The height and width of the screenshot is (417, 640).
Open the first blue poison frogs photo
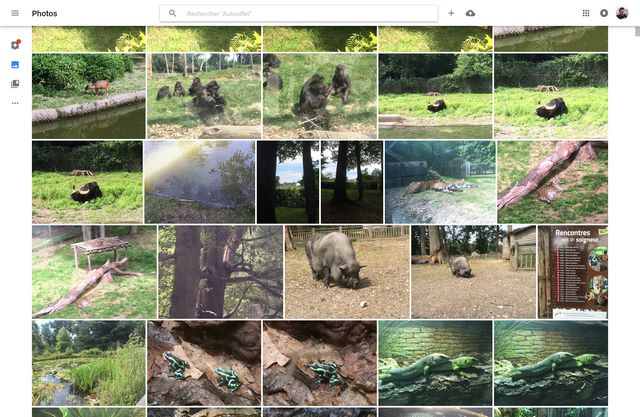[x=204, y=362]
